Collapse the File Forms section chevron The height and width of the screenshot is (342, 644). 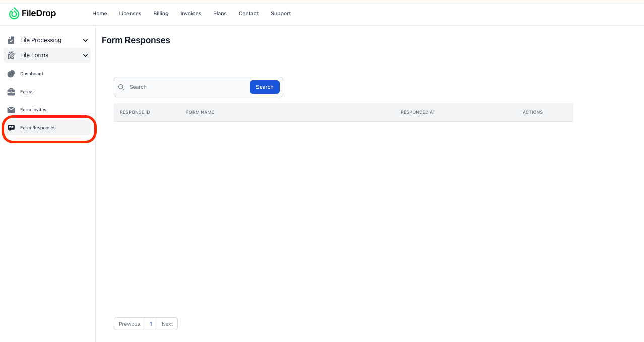85,55
